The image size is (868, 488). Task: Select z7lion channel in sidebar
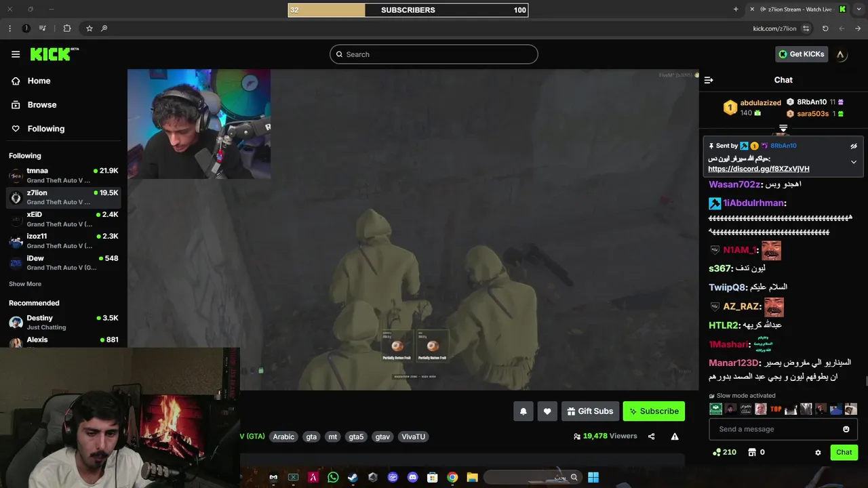[x=64, y=197]
